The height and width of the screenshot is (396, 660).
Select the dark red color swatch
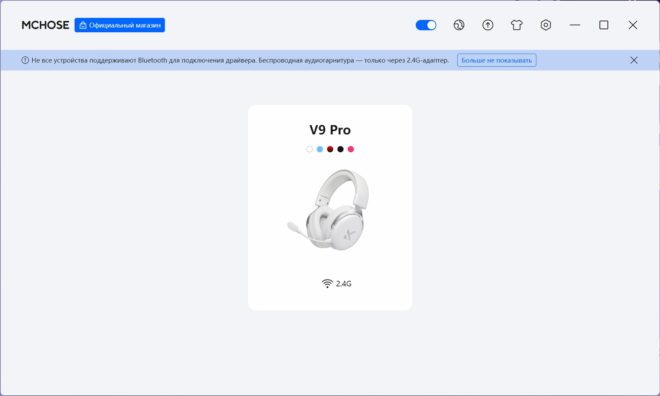point(330,149)
